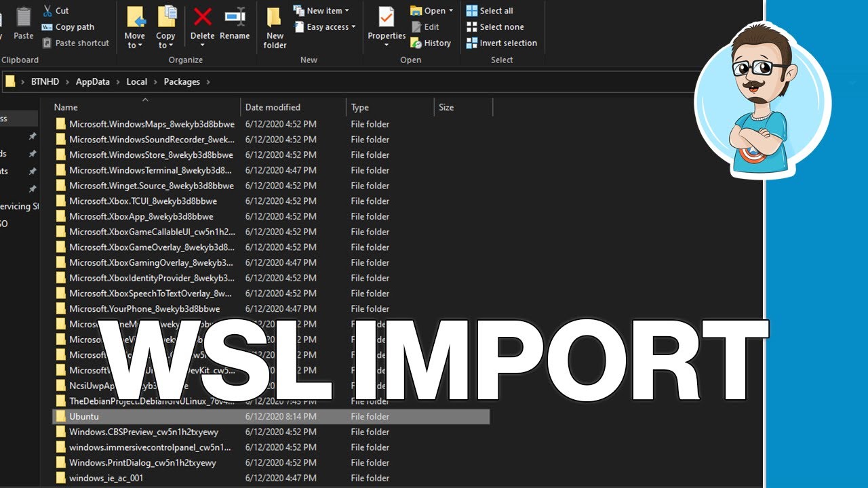The width and height of the screenshot is (868, 488).
Task: Expand chevron after AppData breadcrumb
Action: point(118,81)
